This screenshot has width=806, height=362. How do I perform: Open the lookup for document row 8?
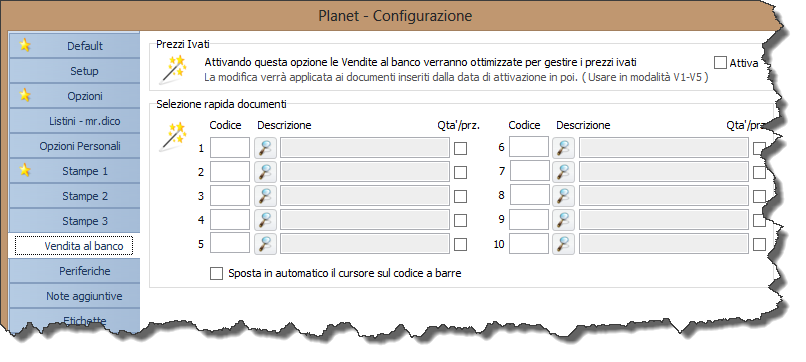[564, 195]
